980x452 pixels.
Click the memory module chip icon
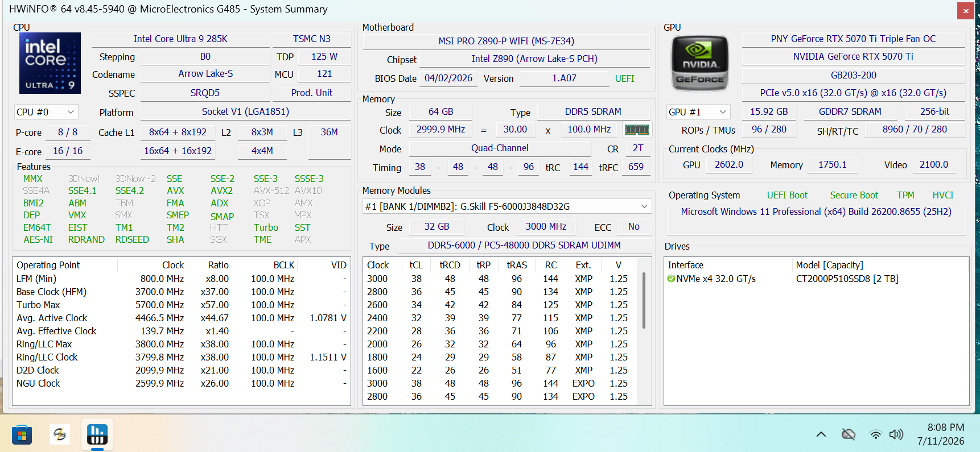point(637,130)
